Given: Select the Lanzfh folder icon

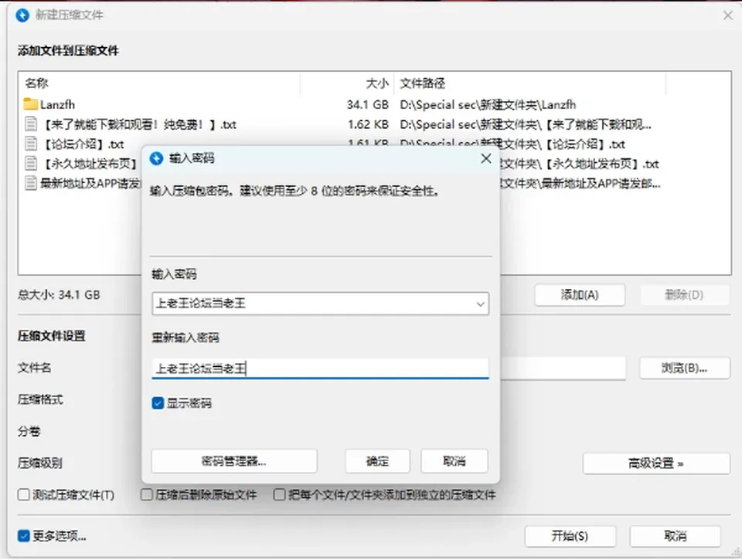Looking at the screenshot, I should 31,104.
